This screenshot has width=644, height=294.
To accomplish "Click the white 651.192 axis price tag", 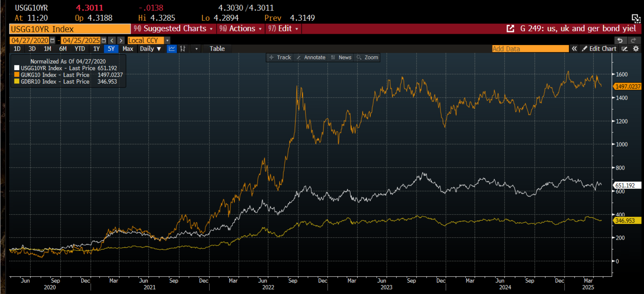I will coord(627,185).
